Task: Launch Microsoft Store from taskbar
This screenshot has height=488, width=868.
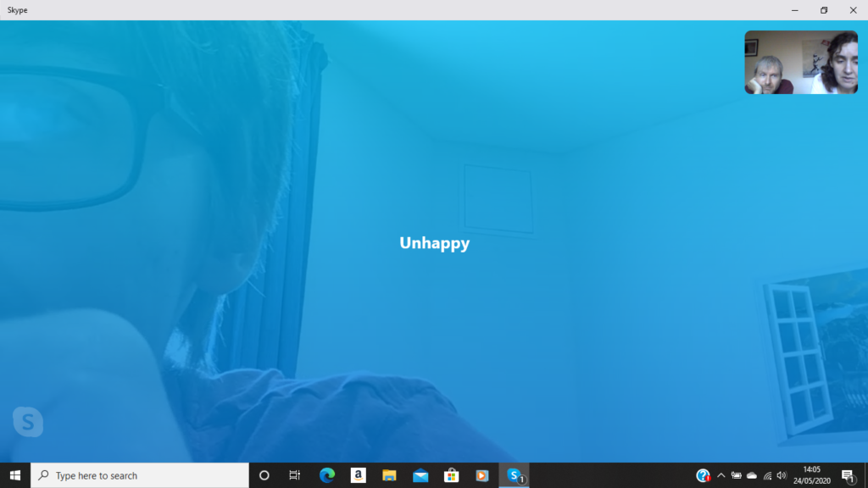Action: pyautogui.click(x=452, y=475)
